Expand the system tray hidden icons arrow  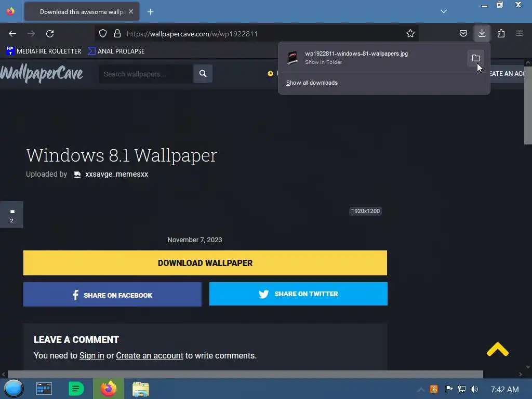pos(421,389)
